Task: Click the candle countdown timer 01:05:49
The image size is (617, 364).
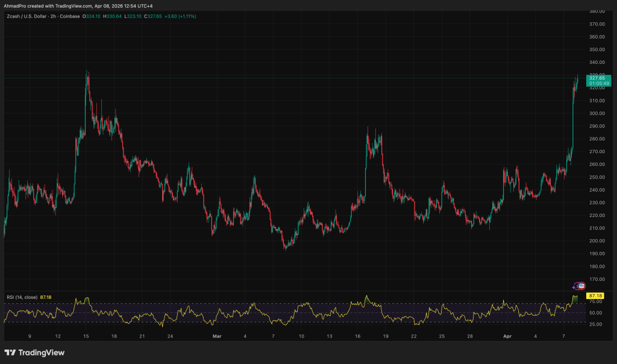Action: pyautogui.click(x=599, y=83)
